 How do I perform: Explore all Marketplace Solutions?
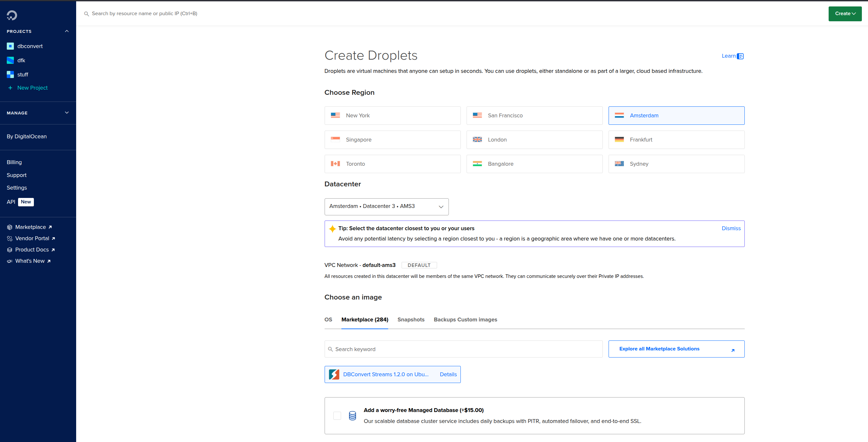660,349
